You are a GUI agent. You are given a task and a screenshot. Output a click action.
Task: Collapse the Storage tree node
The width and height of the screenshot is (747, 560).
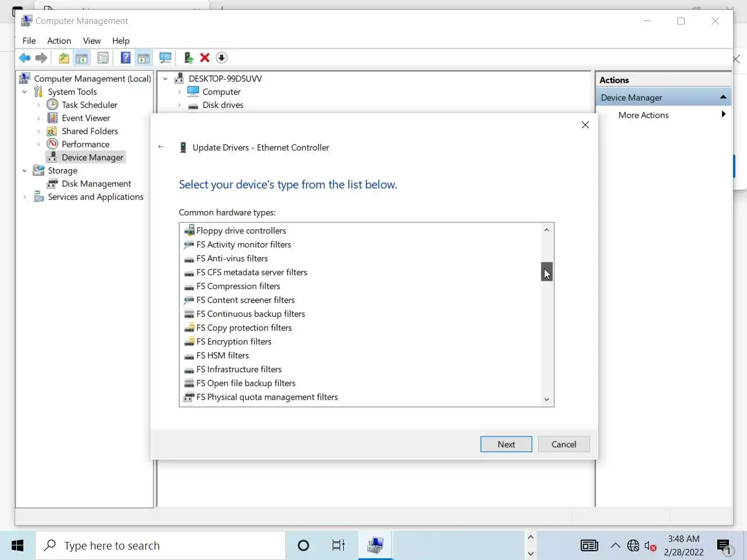pyautogui.click(x=25, y=171)
